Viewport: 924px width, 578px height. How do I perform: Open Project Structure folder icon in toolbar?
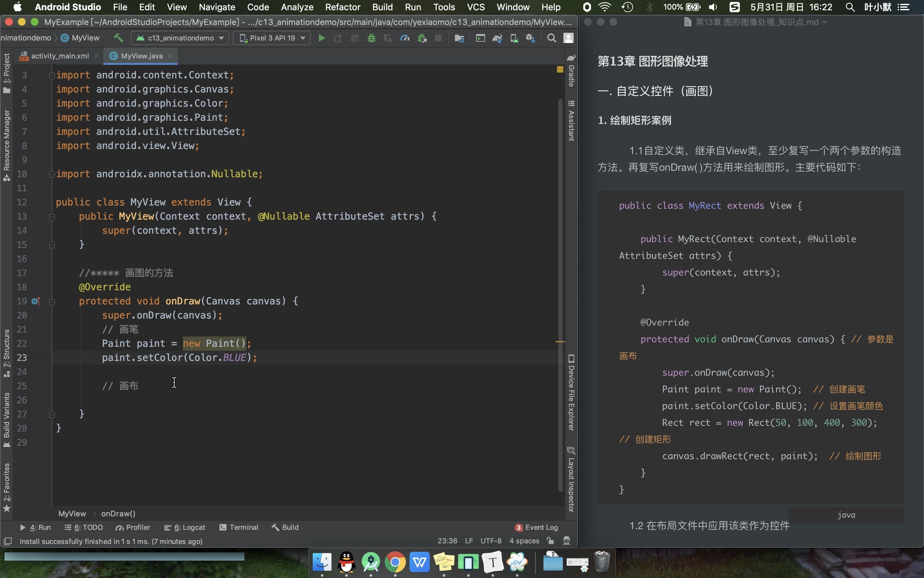tap(459, 38)
